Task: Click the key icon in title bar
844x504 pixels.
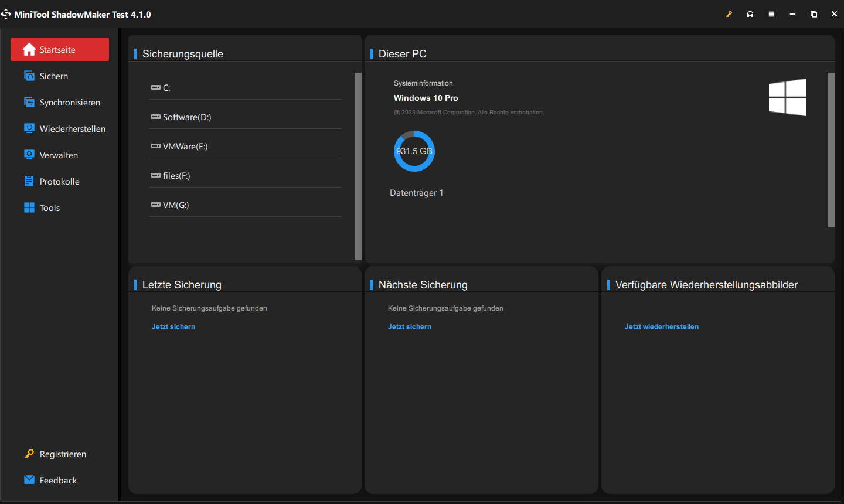Action: point(729,14)
